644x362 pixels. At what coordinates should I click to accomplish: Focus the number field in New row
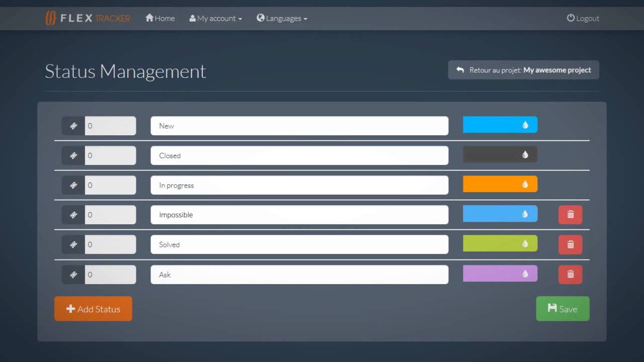110,126
